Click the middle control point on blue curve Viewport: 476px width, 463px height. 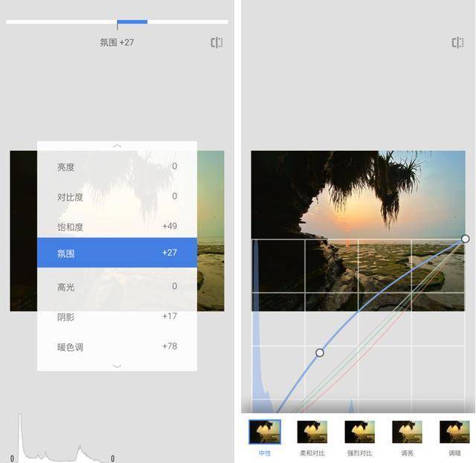point(319,353)
